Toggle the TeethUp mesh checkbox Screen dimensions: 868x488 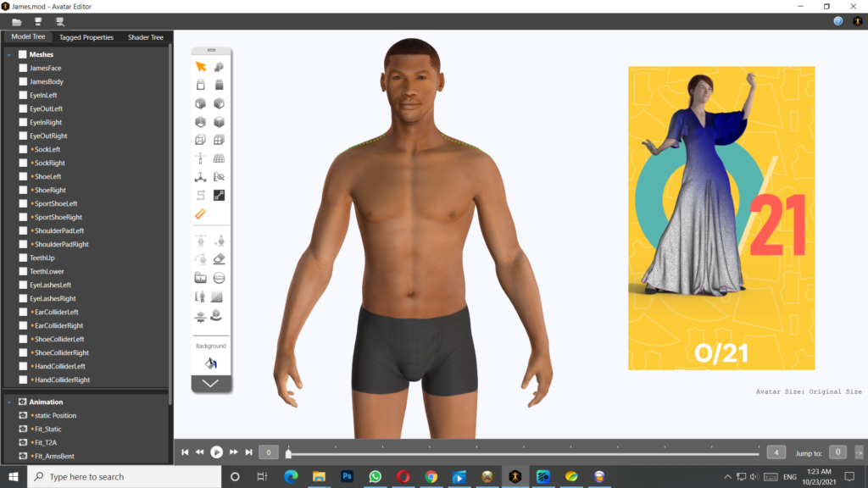(x=23, y=258)
